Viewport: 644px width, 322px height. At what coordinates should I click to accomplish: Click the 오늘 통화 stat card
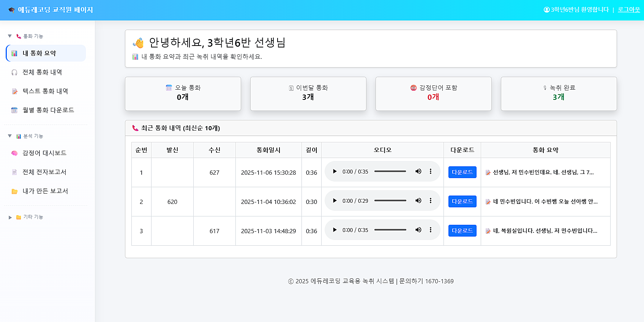coord(183,94)
